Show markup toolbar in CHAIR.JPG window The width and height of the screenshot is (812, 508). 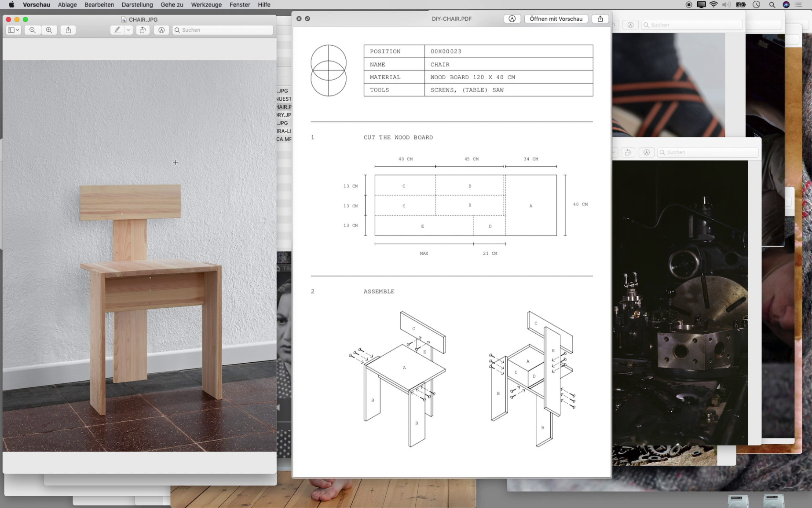pos(161,30)
